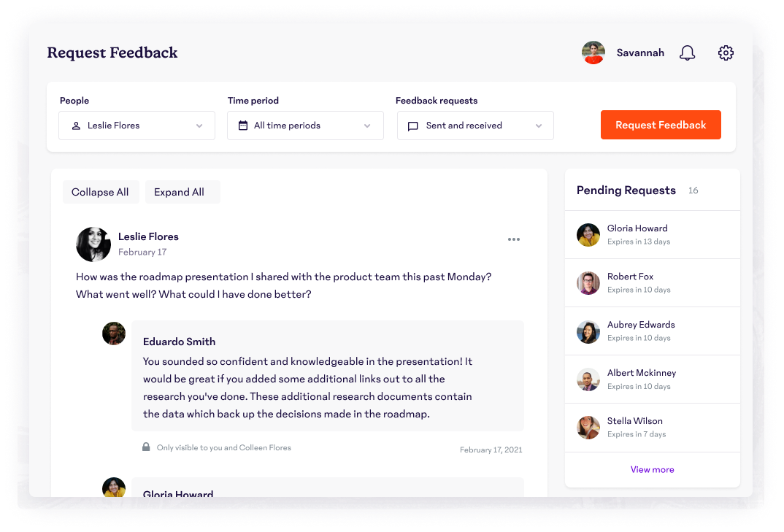Click the speech bubble icon in Feedback requests filter
The width and height of the screenshot is (784, 532).
tap(412, 126)
